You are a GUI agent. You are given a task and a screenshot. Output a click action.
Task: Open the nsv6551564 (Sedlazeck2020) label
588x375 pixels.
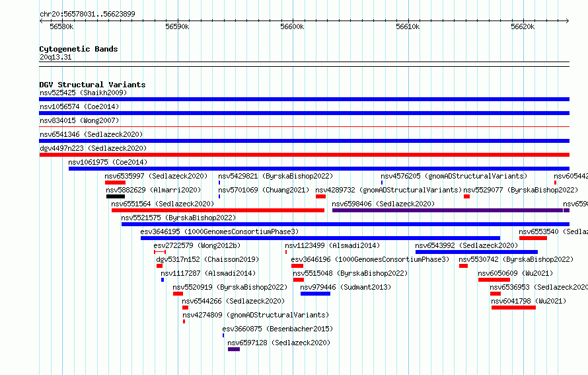[x=163, y=204]
